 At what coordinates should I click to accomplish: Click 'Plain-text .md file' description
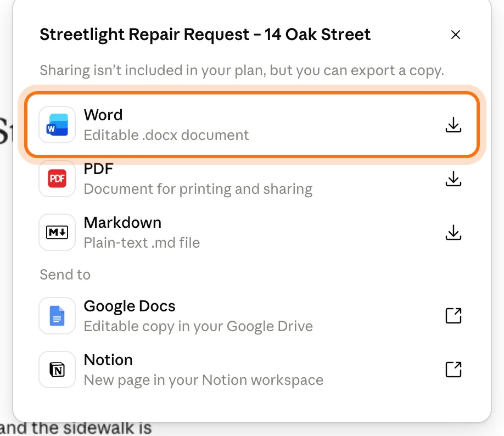(x=142, y=243)
